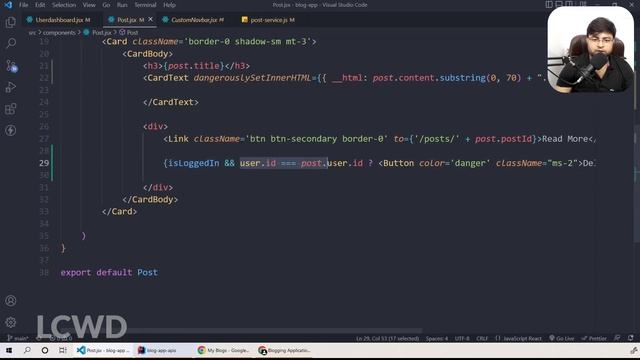The height and width of the screenshot is (360, 640).
Task: Click the notifications bell in status bar
Action: pos(631,338)
